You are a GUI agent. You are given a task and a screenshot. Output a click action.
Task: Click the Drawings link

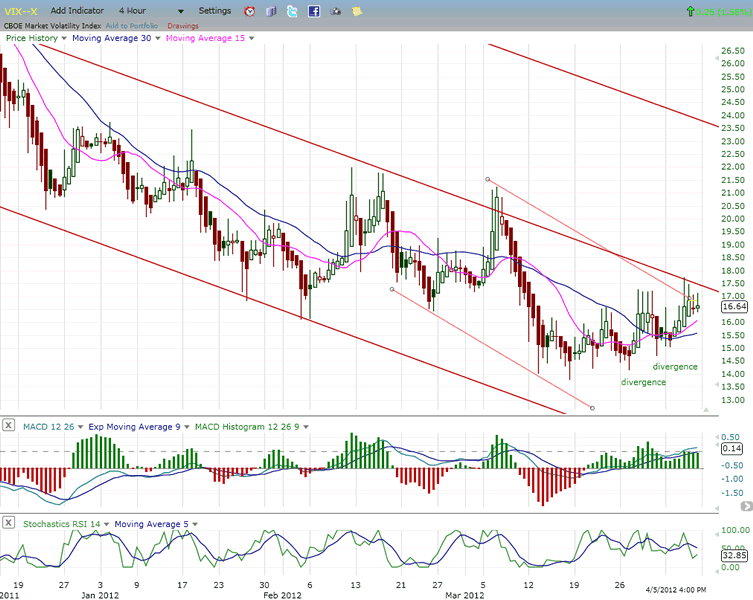(x=183, y=25)
